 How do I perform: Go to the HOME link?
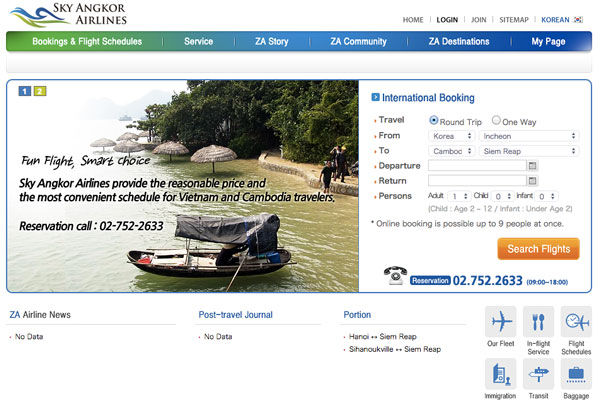point(413,20)
